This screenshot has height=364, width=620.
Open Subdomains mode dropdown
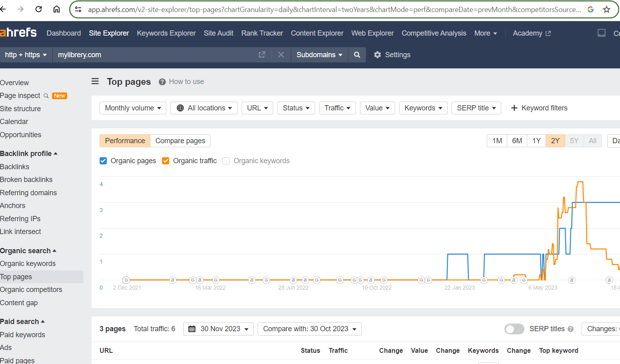pos(319,55)
